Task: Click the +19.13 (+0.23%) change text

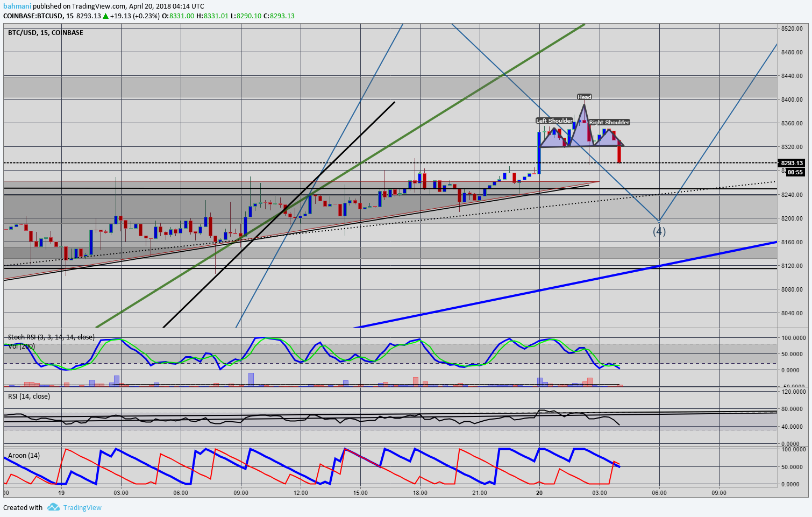Action: (x=135, y=16)
